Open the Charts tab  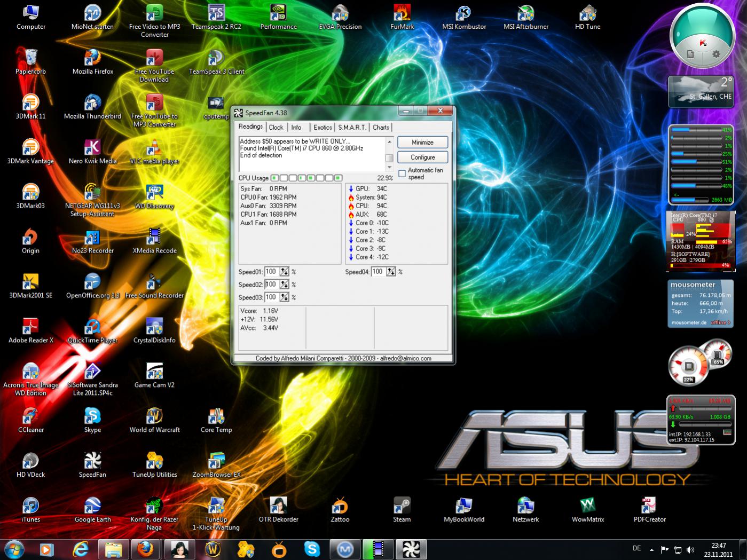point(381,128)
